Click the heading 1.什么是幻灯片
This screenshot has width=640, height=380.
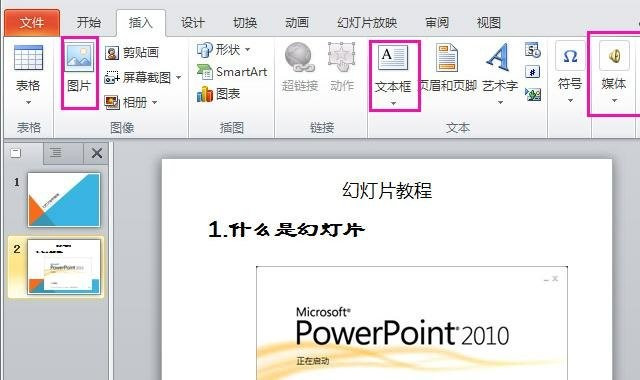coord(286,229)
